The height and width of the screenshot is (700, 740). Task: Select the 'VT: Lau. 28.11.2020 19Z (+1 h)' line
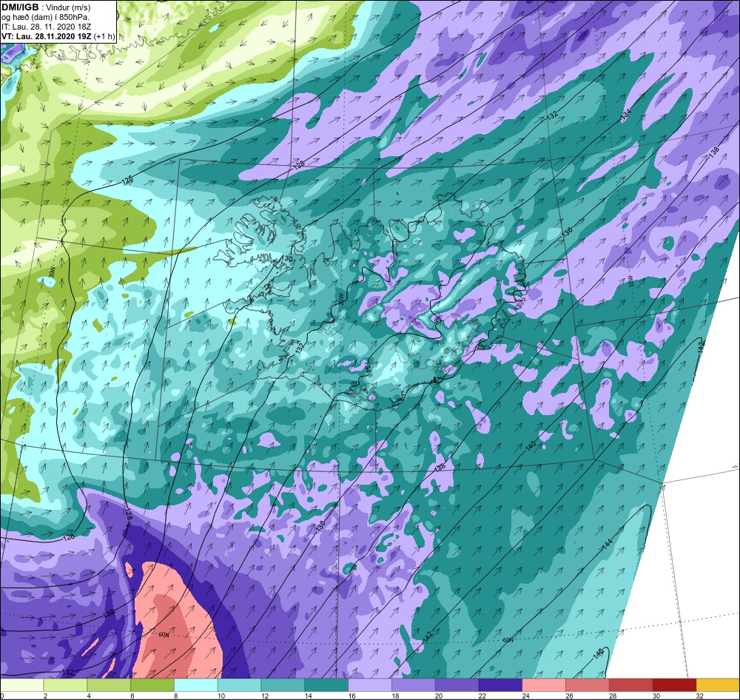(58, 36)
